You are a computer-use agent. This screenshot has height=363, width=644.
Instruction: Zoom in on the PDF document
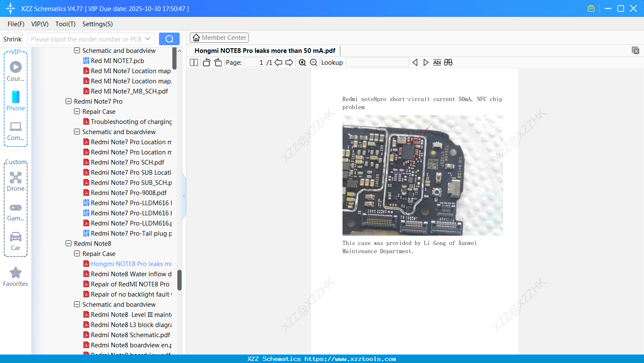(x=302, y=63)
